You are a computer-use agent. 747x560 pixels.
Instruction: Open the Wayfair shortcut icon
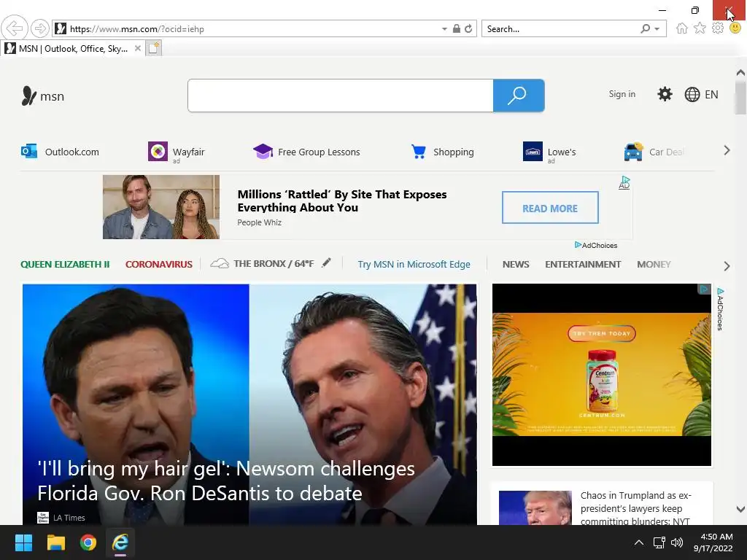point(158,152)
